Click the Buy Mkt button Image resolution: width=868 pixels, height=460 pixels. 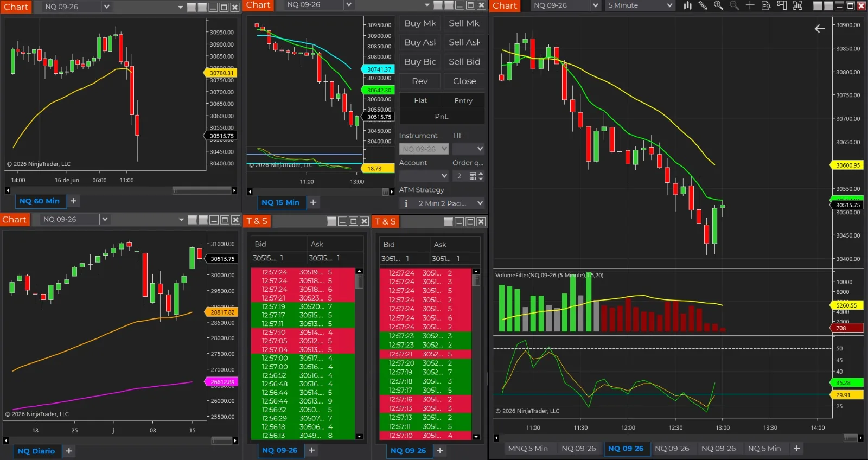(x=420, y=23)
